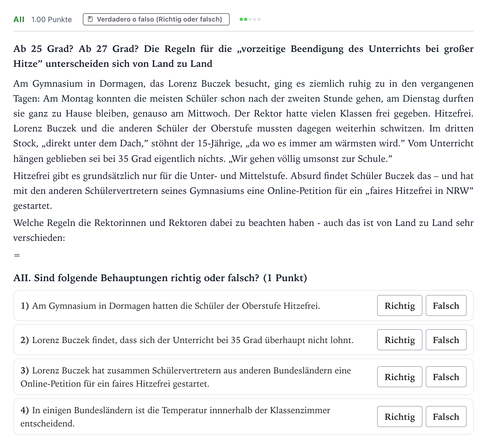This screenshot has height=448, width=487.
Task: Click the green progress dots indicator
Action: [250, 19]
